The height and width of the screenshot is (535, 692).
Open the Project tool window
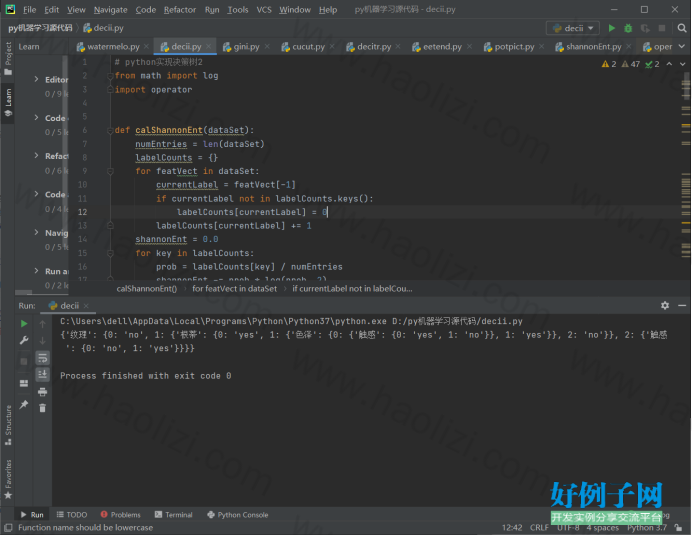click(x=8, y=58)
